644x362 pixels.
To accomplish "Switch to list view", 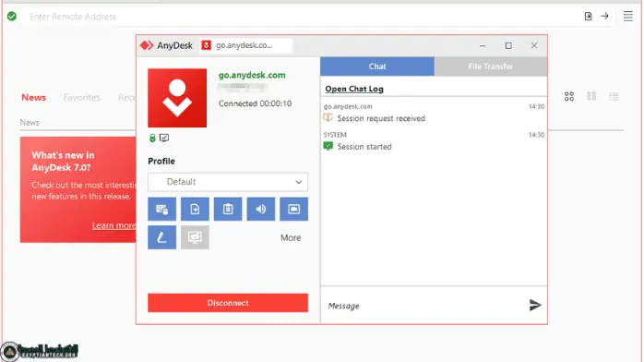I will [614, 97].
